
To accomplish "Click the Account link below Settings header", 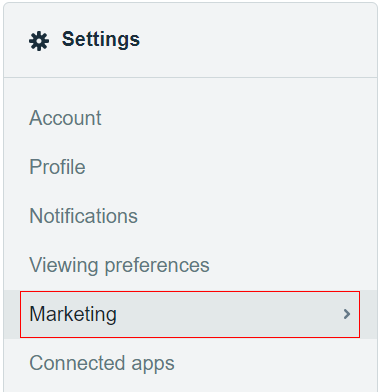I will (x=65, y=118).
